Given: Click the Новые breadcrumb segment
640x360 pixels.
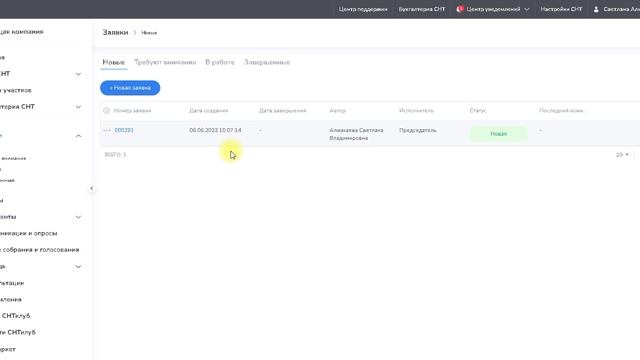Looking at the screenshot, I should coord(149,33).
